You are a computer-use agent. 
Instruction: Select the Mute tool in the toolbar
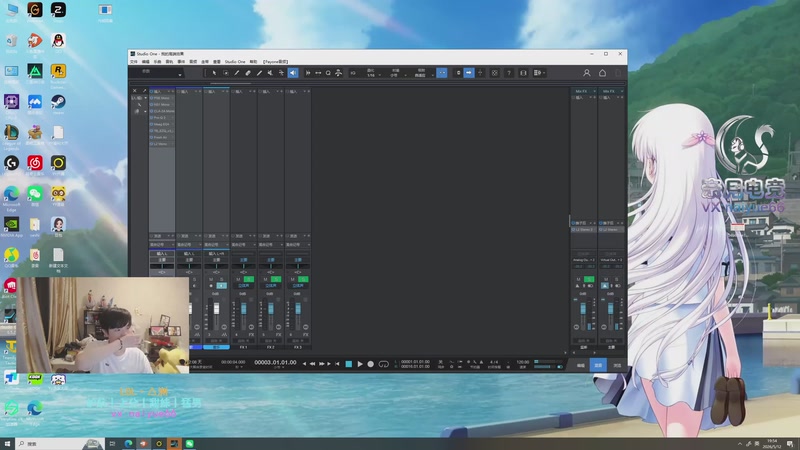270,73
